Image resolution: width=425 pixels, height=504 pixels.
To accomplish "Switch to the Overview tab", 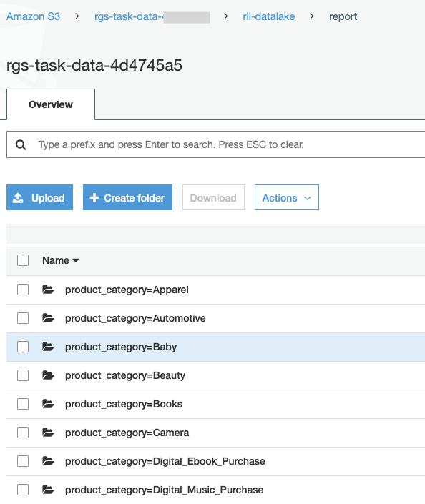I will [51, 104].
